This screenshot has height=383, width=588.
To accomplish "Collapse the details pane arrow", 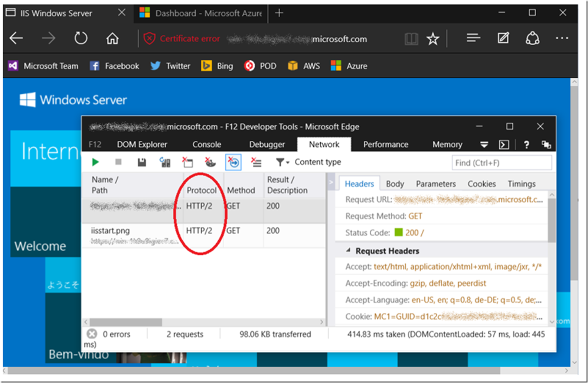I will 331,182.
